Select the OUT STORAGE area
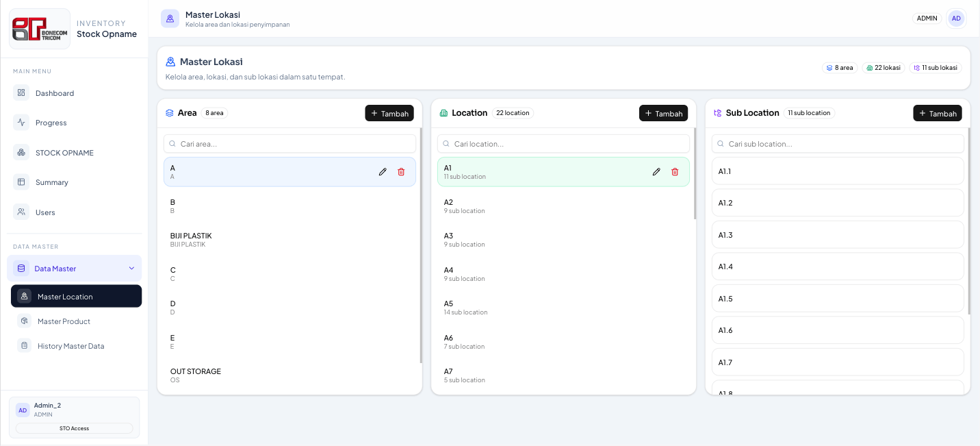The height and width of the screenshot is (446, 980). click(x=289, y=375)
